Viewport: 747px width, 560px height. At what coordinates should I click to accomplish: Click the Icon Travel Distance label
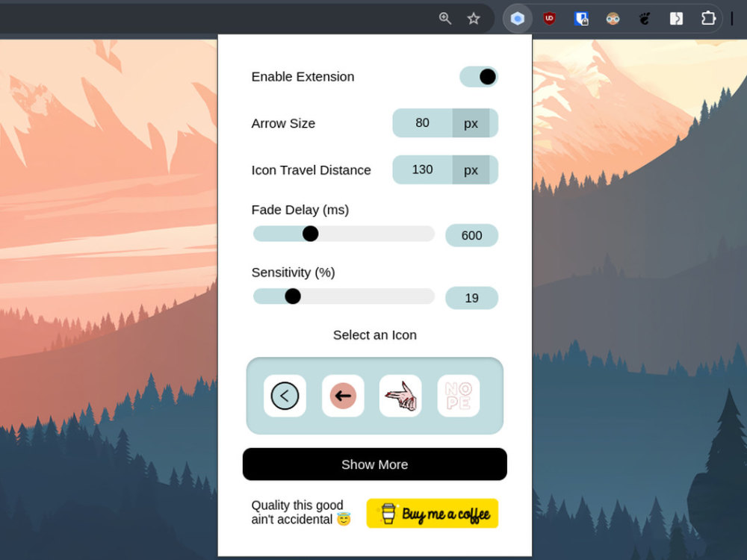tap(311, 170)
